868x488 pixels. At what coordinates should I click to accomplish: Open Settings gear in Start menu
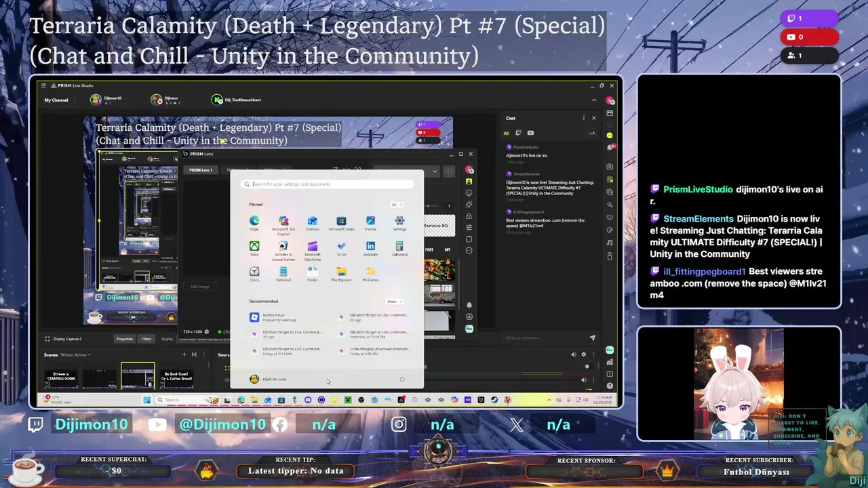[x=399, y=223]
